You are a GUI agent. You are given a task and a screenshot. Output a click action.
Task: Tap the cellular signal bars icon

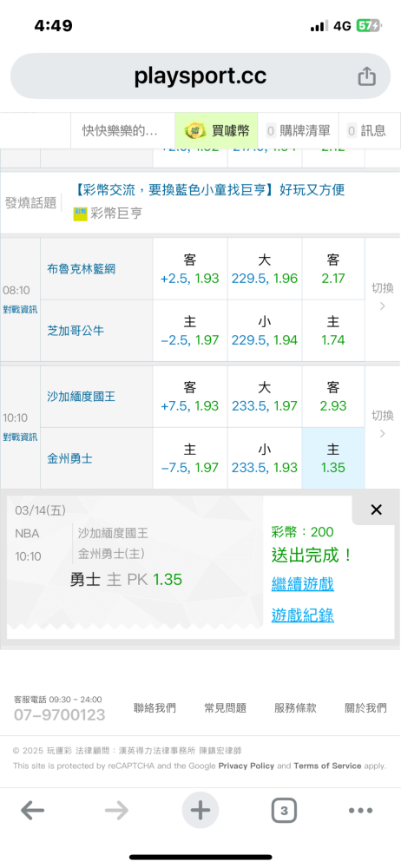[319, 25]
